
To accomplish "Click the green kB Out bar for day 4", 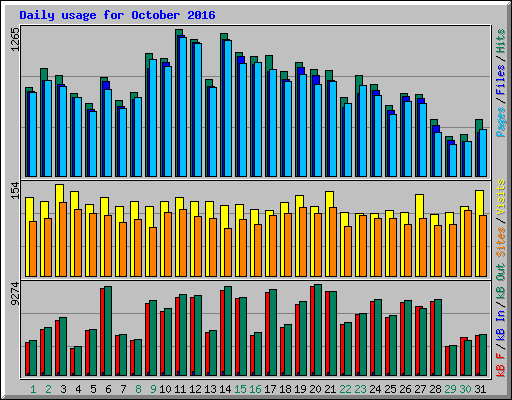I will (78, 361).
